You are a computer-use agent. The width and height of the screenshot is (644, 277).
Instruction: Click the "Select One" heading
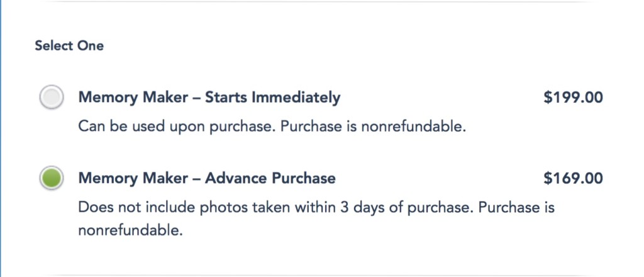(x=69, y=46)
